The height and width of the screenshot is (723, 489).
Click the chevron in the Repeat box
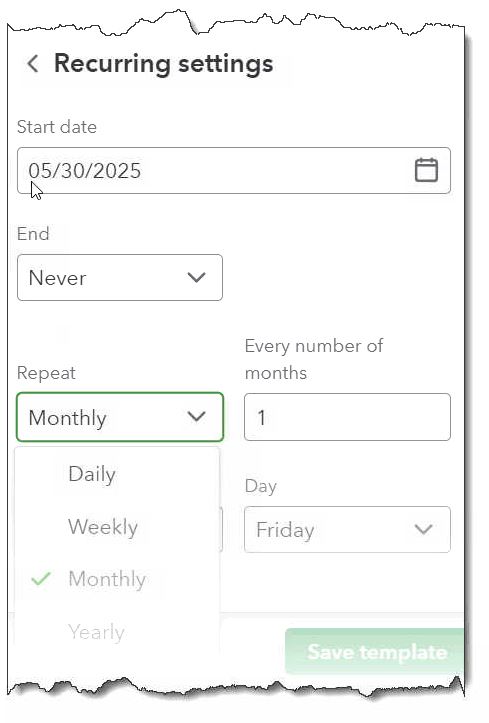196,417
